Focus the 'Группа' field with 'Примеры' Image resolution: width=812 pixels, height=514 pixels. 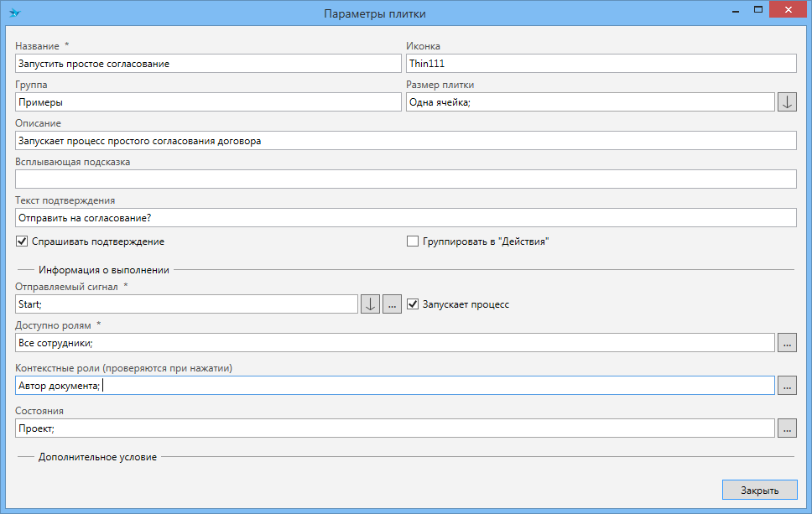(x=208, y=102)
